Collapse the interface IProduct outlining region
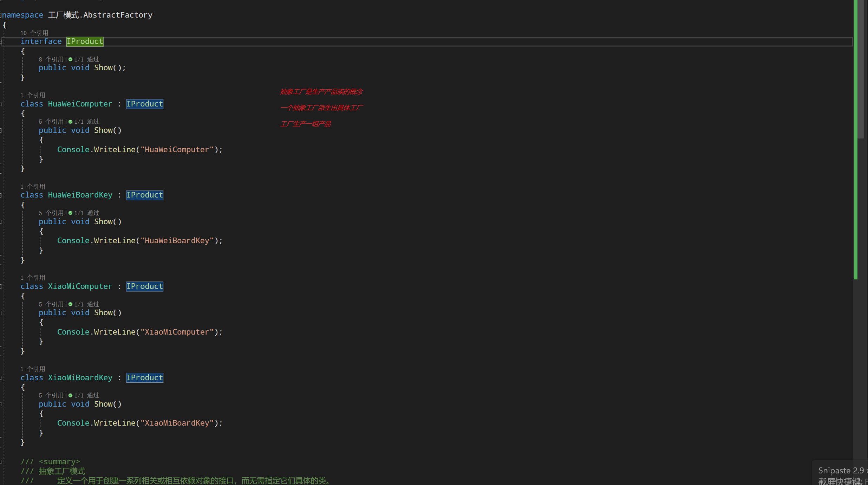The height and width of the screenshot is (485, 868). [1, 41]
